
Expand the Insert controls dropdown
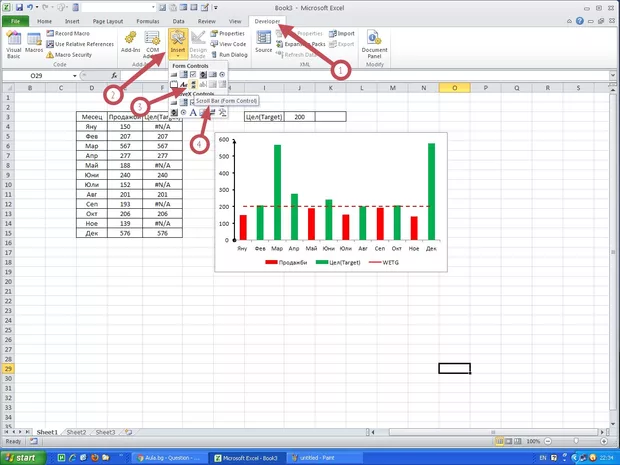coord(178,43)
